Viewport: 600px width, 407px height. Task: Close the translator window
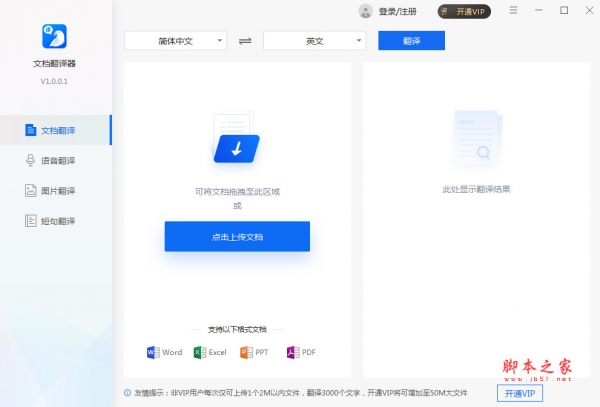(590, 10)
